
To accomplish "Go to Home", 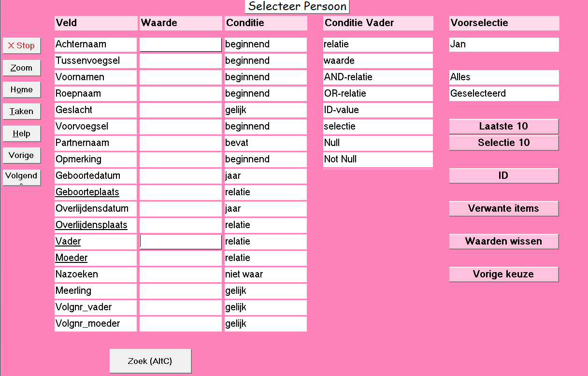I will click(x=22, y=89).
